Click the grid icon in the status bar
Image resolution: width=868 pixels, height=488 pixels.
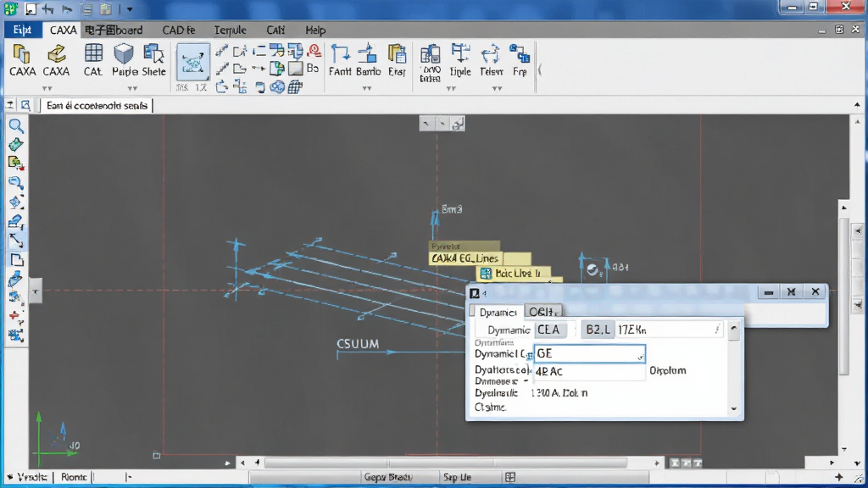pos(510,477)
